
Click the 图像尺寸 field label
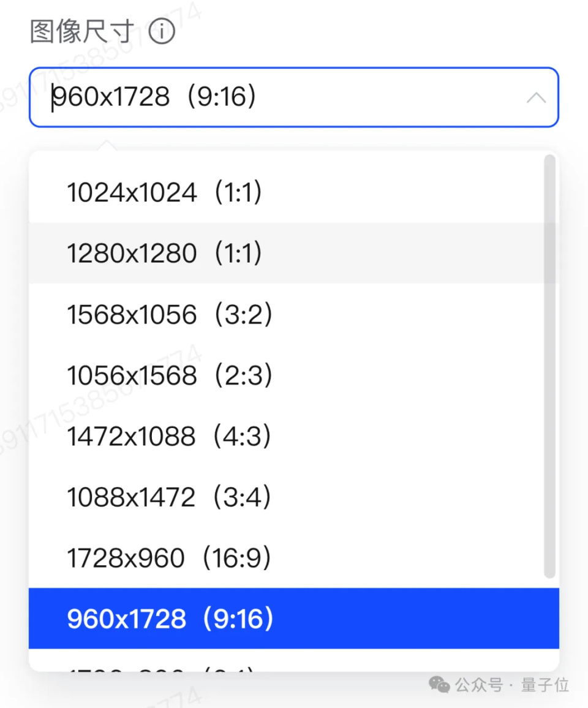pyautogui.click(x=82, y=31)
